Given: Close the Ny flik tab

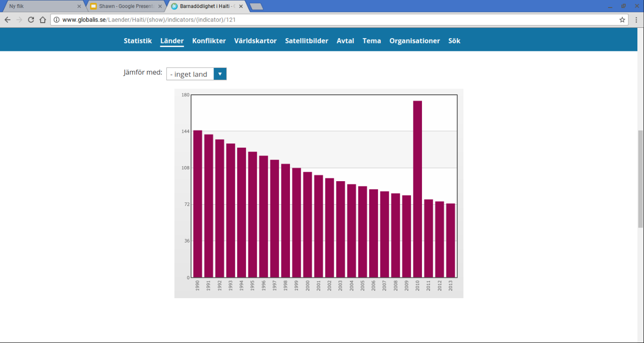Looking at the screenshot, I should (79, 7).
